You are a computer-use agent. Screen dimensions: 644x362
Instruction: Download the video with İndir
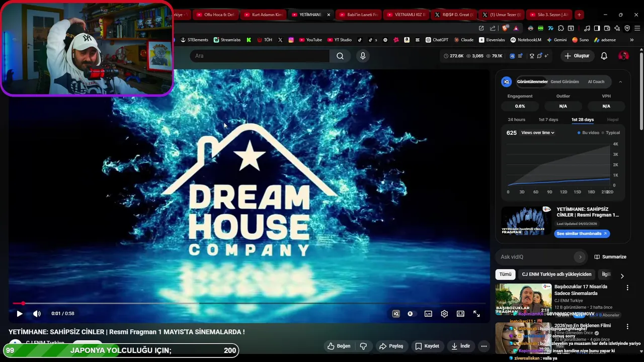[460, 346]
